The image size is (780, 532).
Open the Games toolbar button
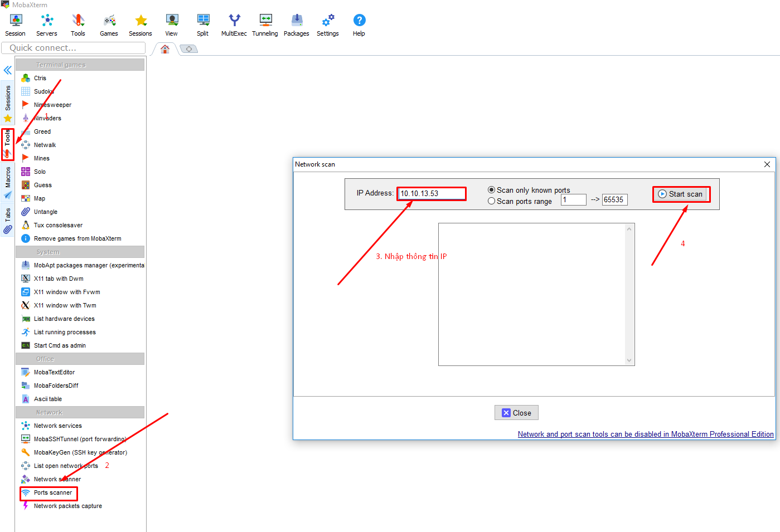coord(109,25)
